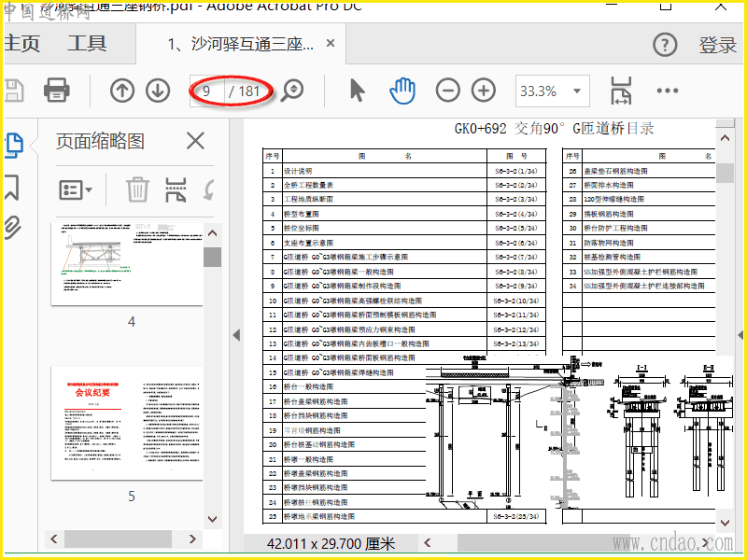This screenshot has width=747, height=560.
Task: Click the vertical document scrollbar thumb
Action: tap(725, 173)
